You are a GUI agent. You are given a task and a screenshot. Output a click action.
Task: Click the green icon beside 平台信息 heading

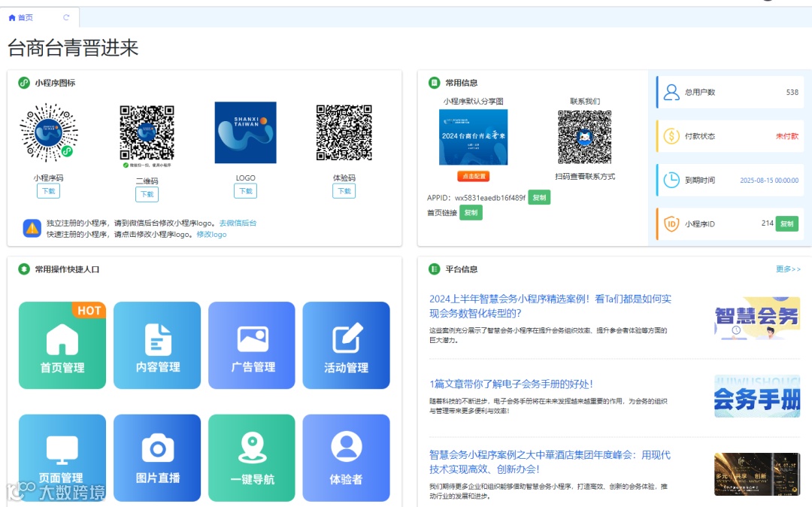pos(434,269)
